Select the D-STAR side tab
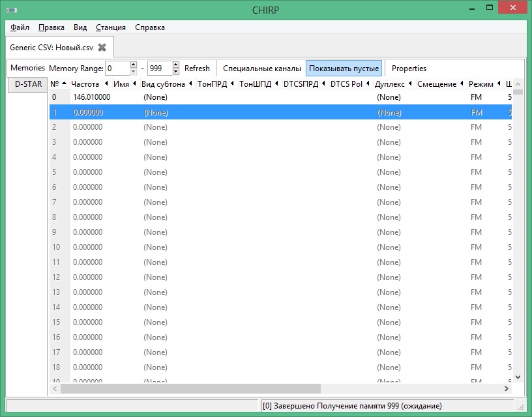 (x=28, y=84)
